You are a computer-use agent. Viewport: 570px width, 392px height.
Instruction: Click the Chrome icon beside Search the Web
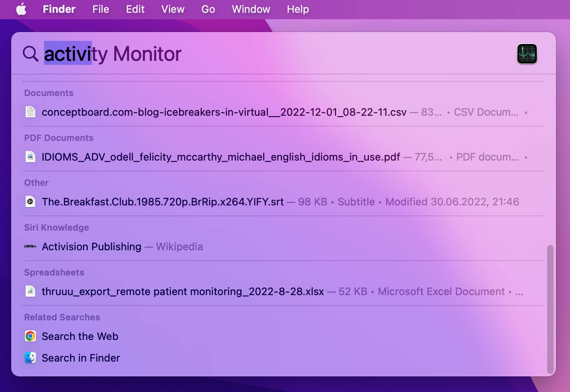30,336
